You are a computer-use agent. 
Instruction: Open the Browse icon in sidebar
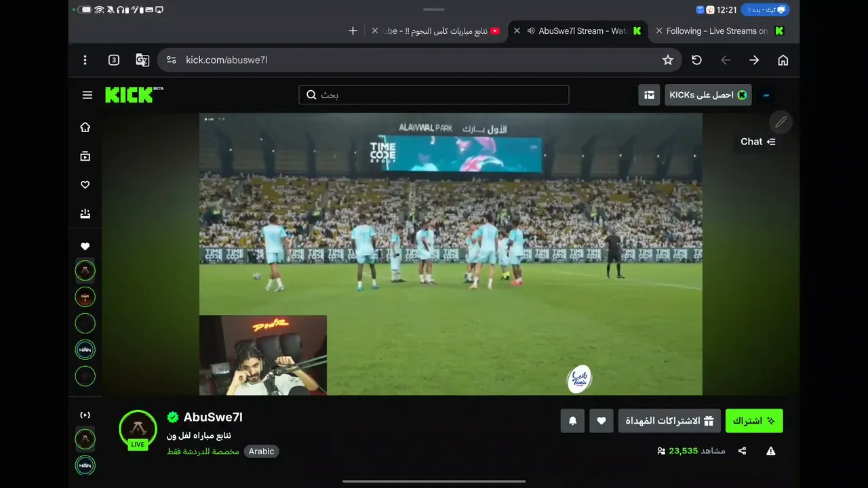tap(85, 156)
